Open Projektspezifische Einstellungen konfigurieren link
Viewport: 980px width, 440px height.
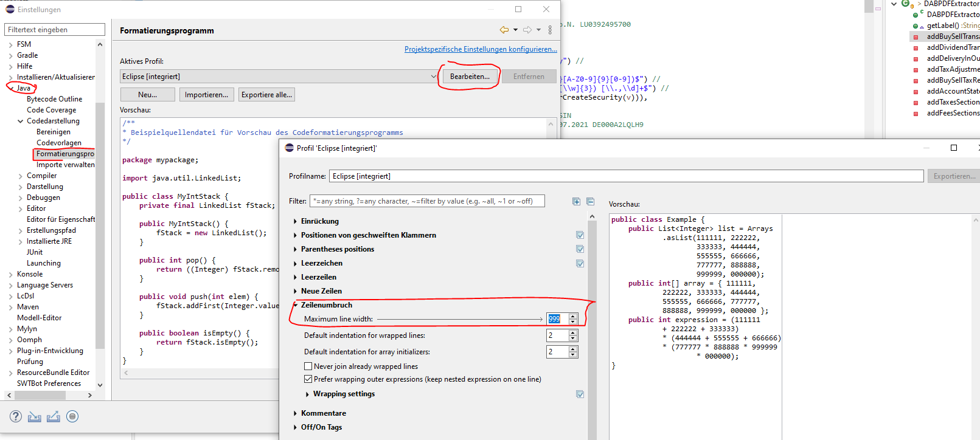tap(480, 49)
